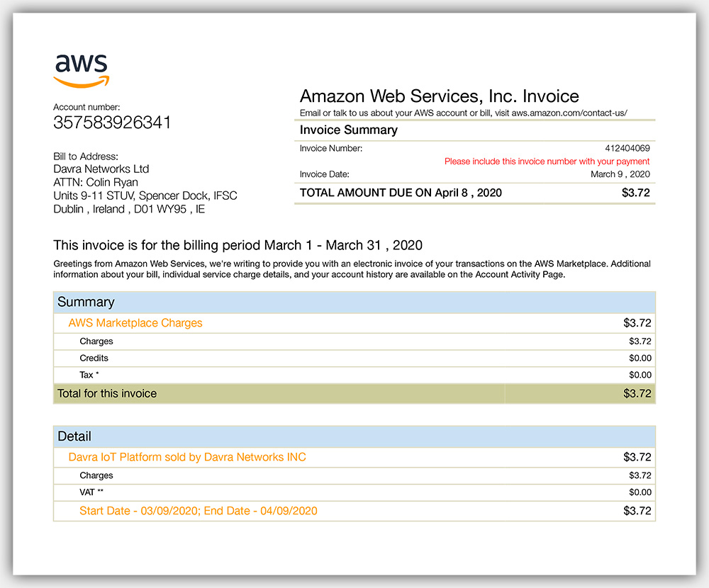Click 'ATTN: Colin Ryan' line
This screenshot has height=588, width=709.
(x=96, y=182)
